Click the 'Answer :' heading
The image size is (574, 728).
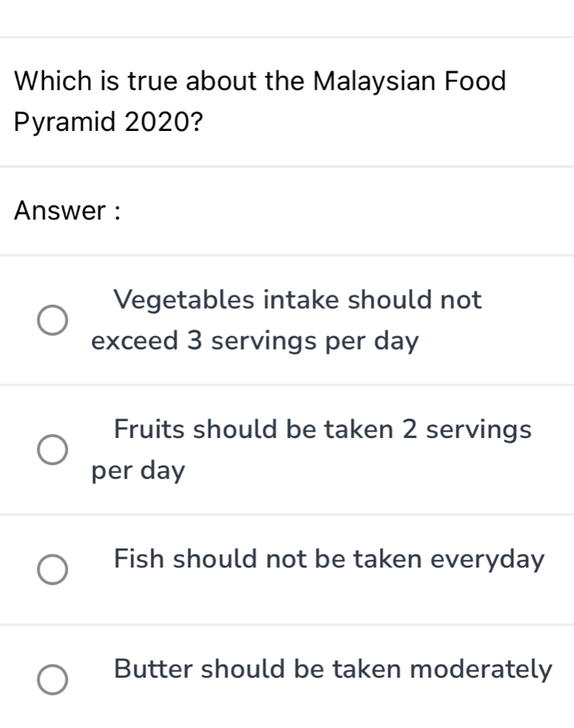click(68, 210)
